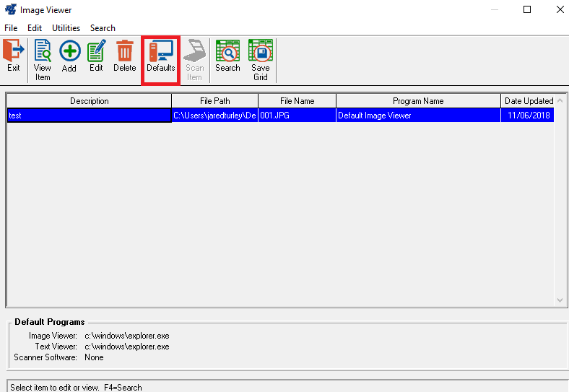Sort by the Description column header

89,101
